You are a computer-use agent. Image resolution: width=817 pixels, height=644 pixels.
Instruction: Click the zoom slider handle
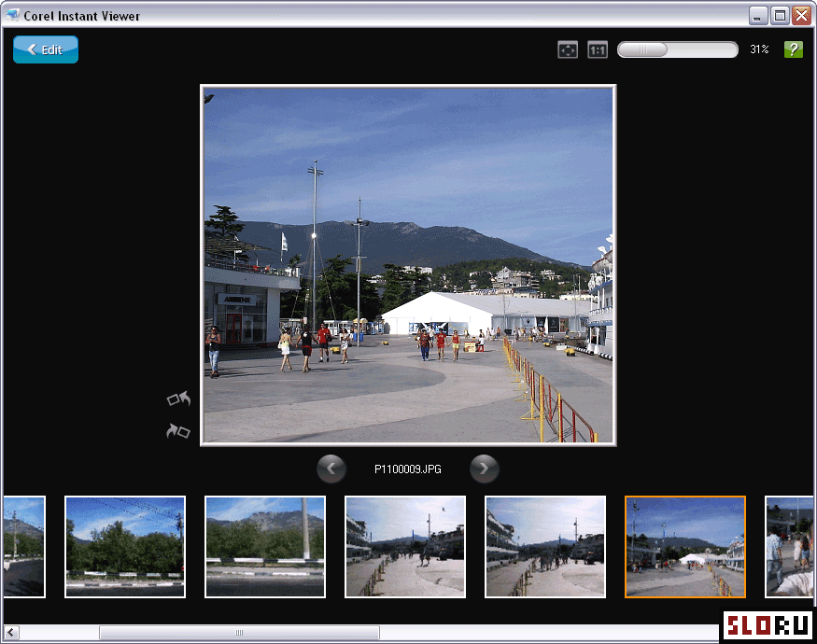pos(643,49)
